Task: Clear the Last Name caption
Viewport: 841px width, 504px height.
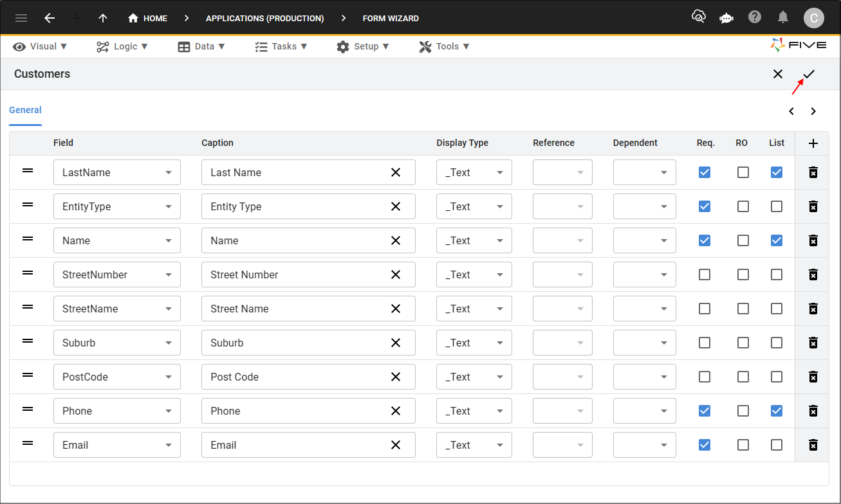Action: coord(396,172)
